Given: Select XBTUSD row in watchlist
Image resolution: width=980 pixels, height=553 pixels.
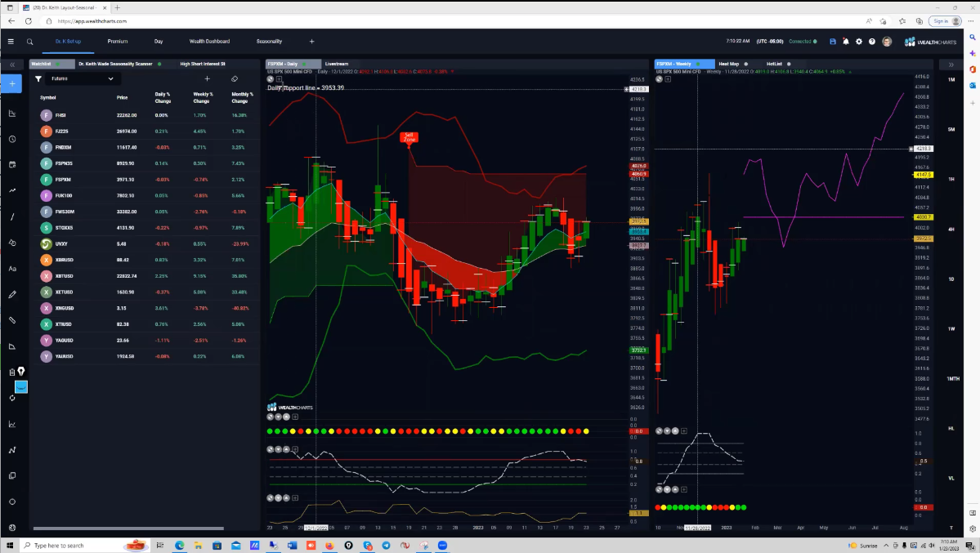Looking at the screenshot, I should click(145, 276).
